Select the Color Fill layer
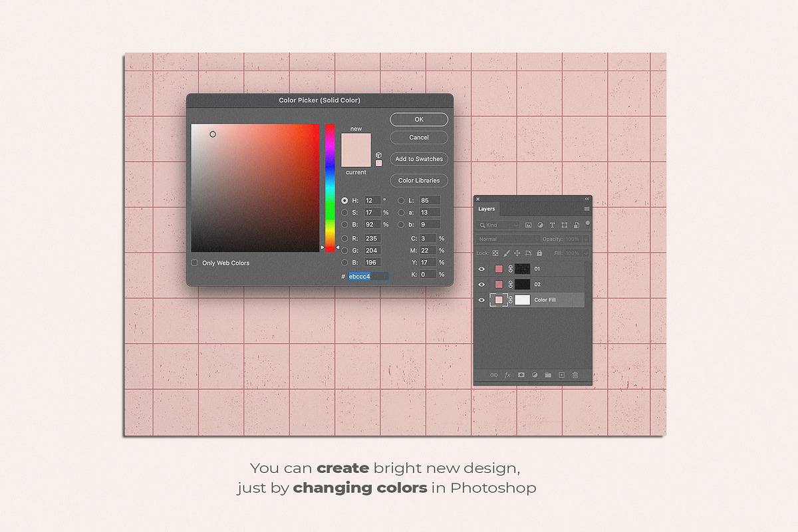798x532 pixels. pos(545,300)
